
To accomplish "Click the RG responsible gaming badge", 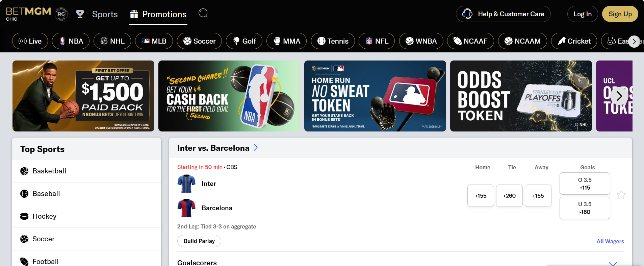I will coord(61,14).
